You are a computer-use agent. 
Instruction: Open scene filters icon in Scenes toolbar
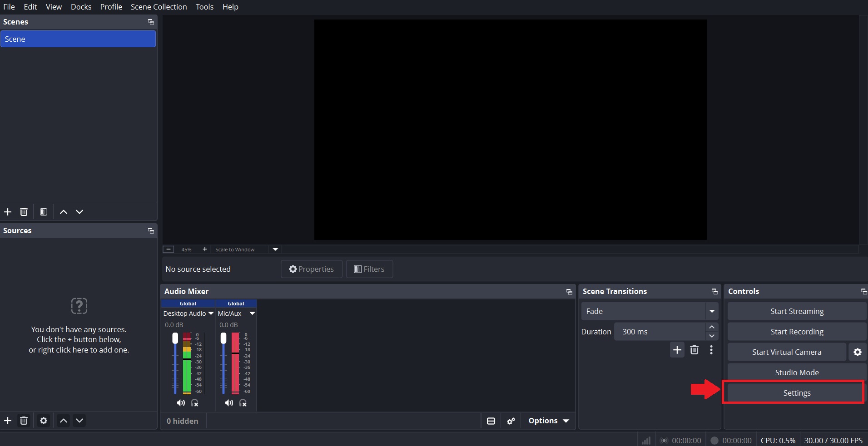(44, 212)
